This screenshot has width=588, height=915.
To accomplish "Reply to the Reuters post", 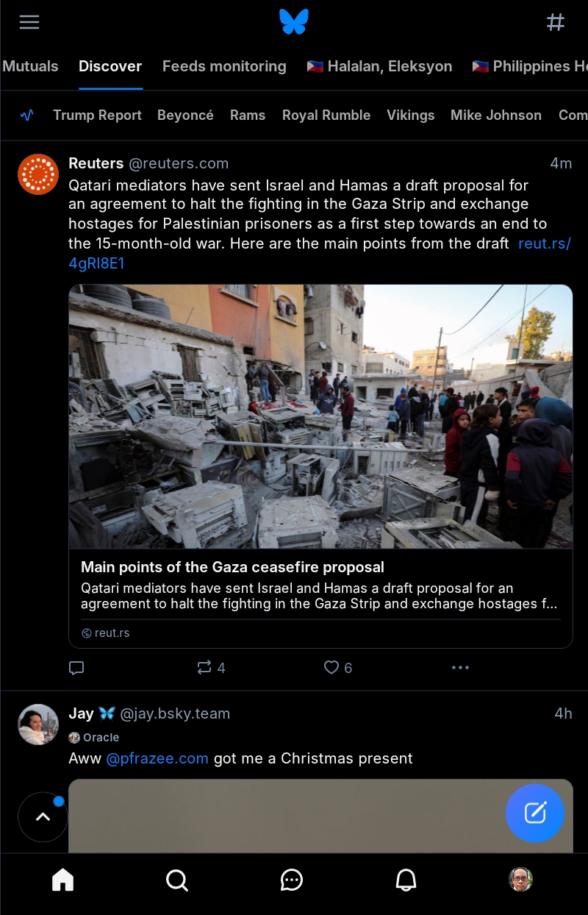I will tap(76, 668).
